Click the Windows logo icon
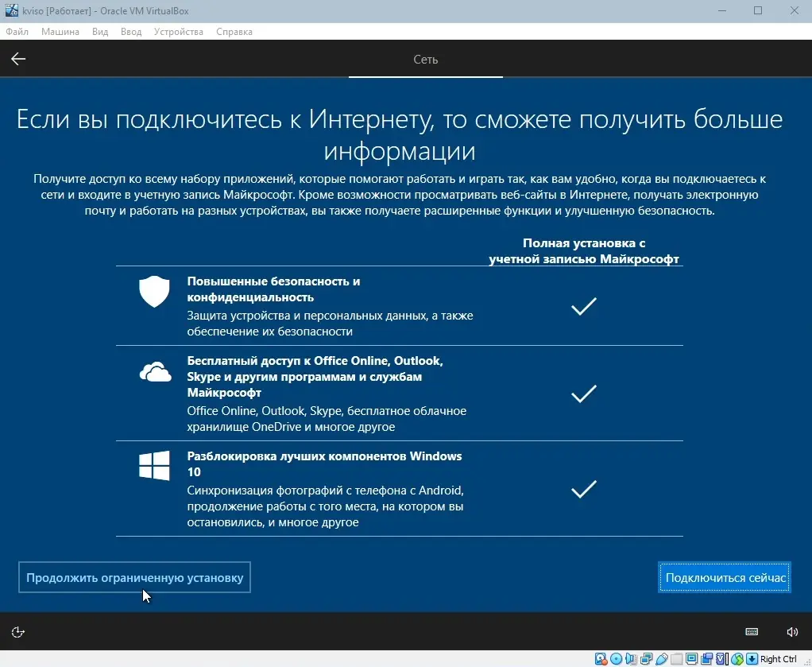The width and height of the screenshot is (812, 667). (x=154, y=465)
